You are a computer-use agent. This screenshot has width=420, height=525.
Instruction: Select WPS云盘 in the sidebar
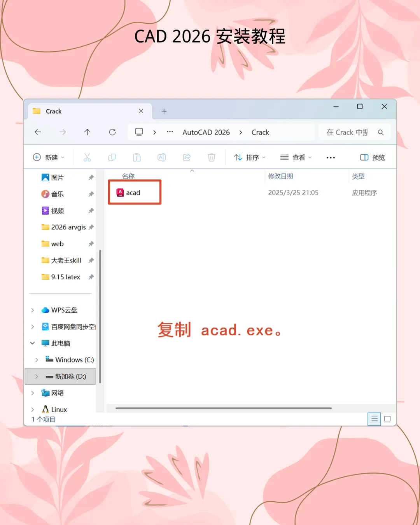coord(59,310)
